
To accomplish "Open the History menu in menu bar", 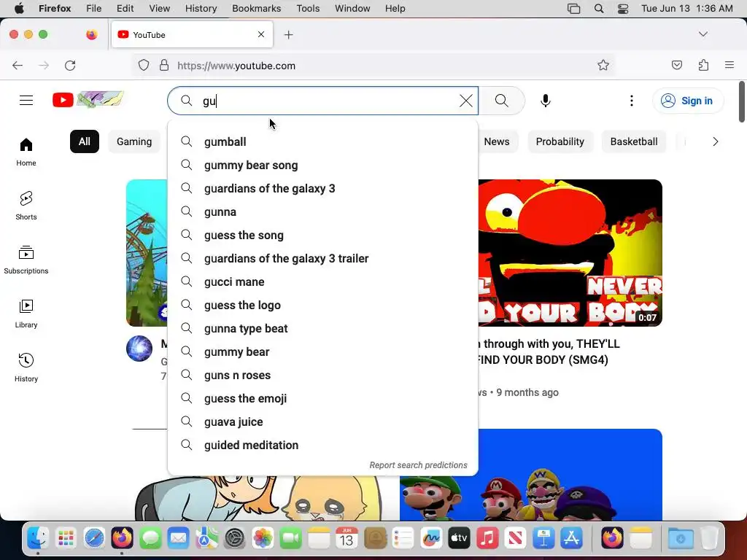I will (201, 9).
